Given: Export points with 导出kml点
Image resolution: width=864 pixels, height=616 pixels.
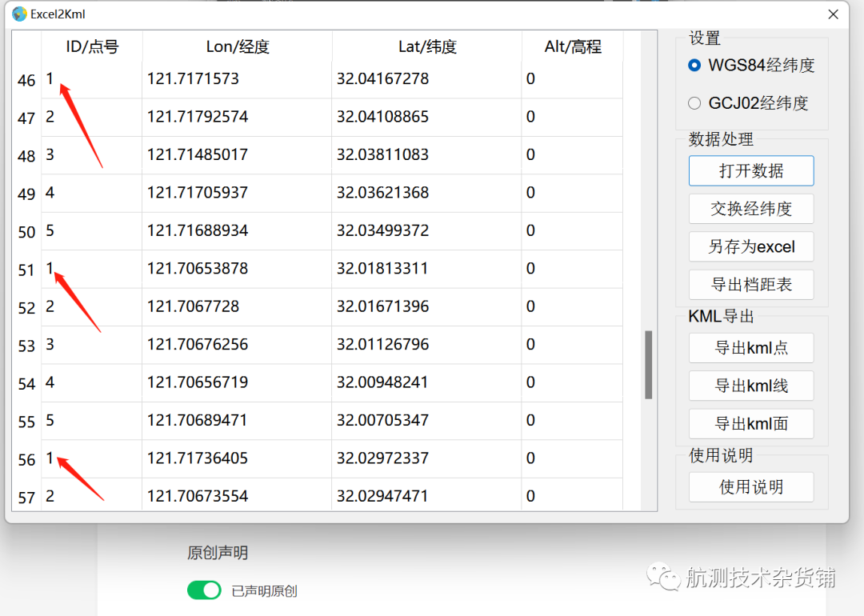Looking at the screenshot, I should 750,348.
